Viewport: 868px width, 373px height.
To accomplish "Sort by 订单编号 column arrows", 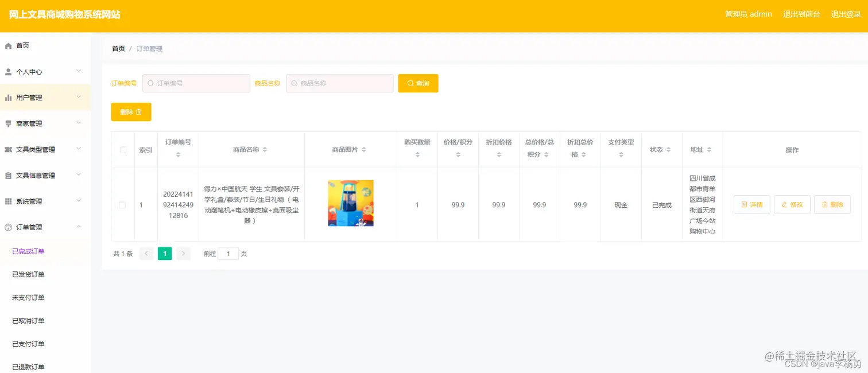I will click(x=178, y=155).
